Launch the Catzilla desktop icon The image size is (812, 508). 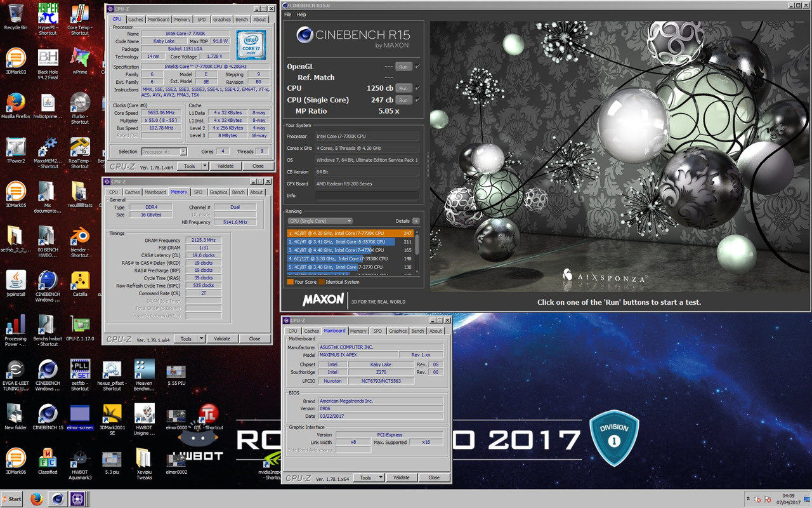click(79, 283)
